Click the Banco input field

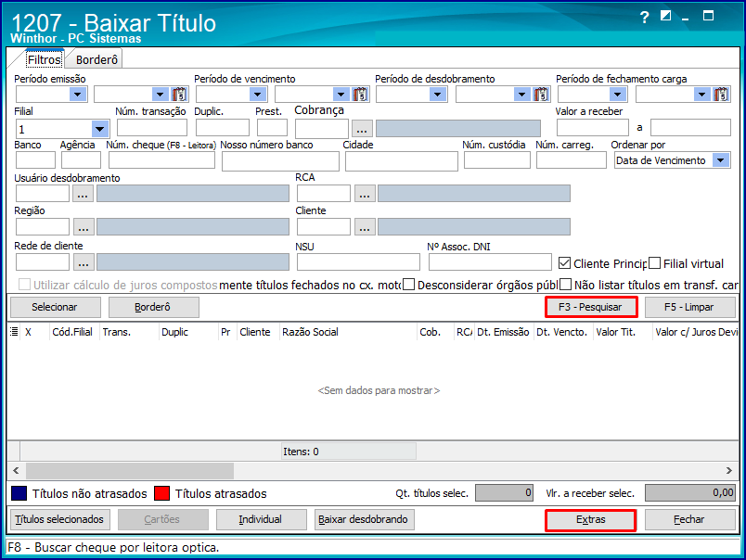[35, 160]
